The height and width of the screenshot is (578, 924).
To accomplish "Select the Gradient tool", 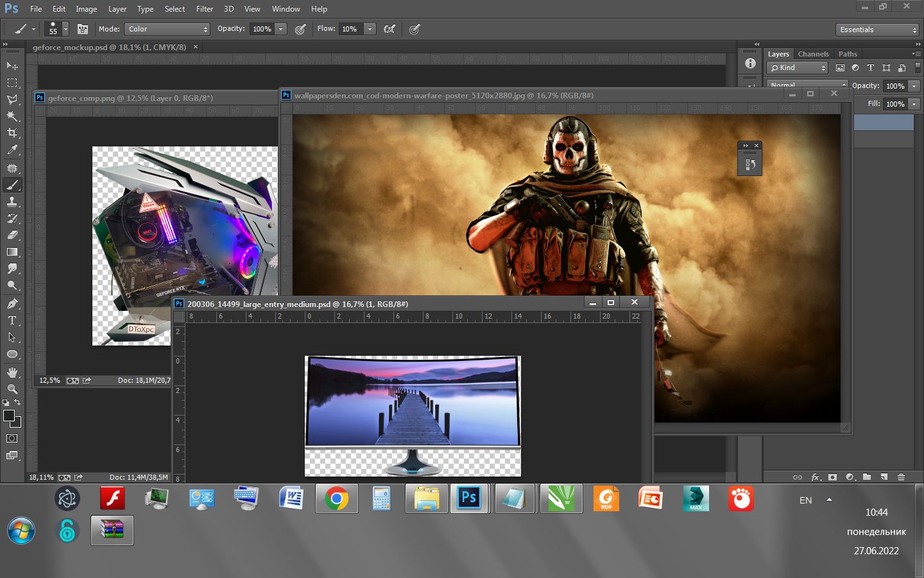I will point(12,252).
